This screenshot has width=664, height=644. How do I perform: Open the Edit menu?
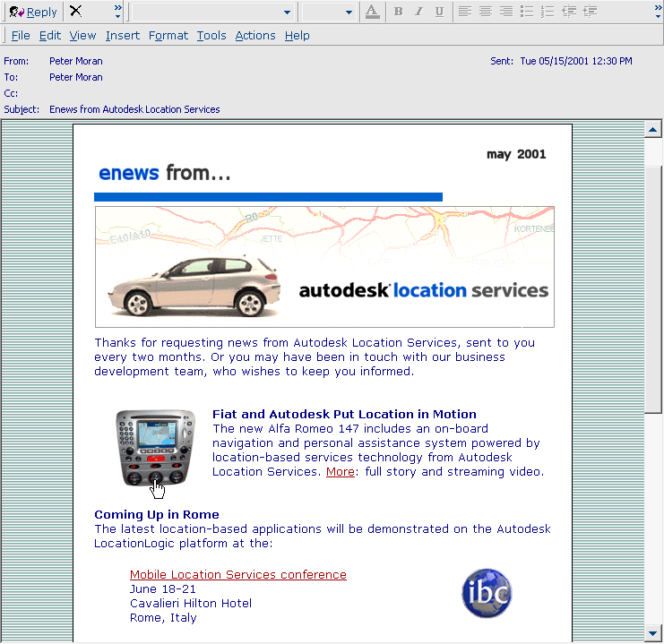[50, 36]
